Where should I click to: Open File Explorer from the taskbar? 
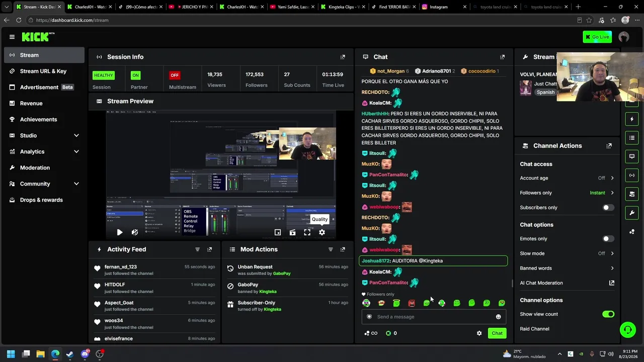pos(40,354)
